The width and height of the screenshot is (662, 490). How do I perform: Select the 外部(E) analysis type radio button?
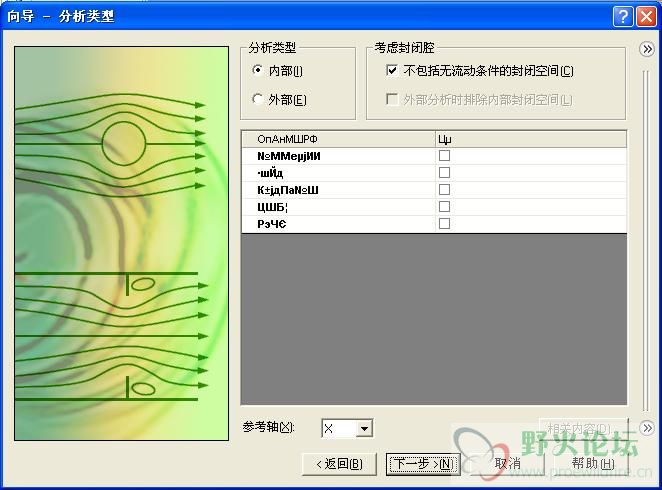[x=258, y=99]
